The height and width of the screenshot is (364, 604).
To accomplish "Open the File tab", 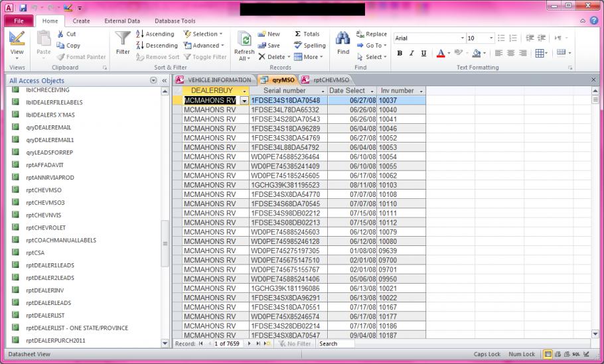I will click(19, 21).
